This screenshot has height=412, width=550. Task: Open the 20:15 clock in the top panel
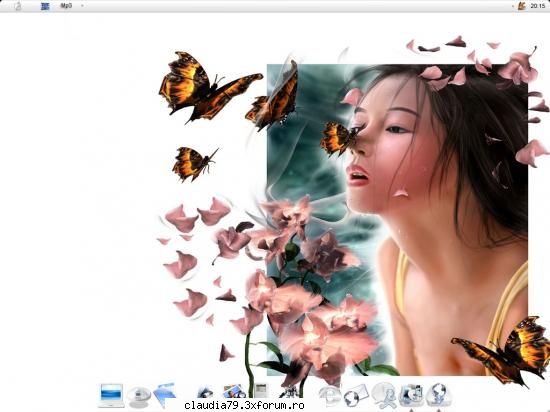pyautogui.click(x=538, y=6)
